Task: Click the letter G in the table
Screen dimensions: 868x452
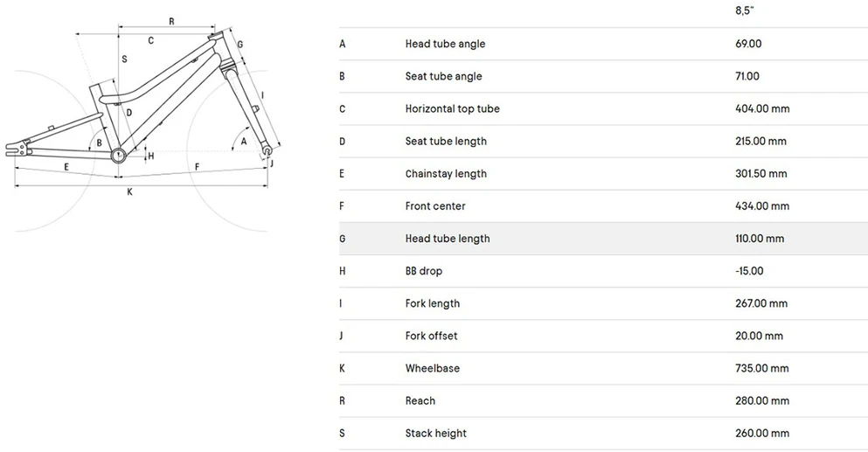Action: coord(342,239)
